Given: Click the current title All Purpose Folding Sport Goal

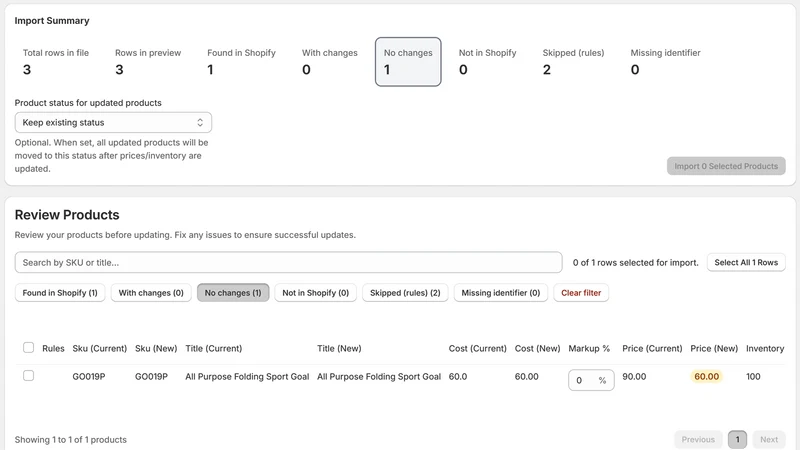Looking at the screenshot, I should point(247,377).
